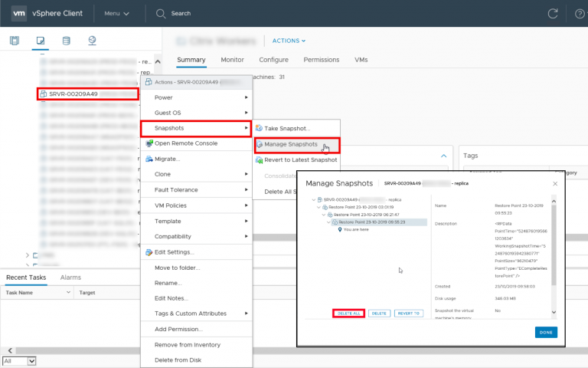The height and width of the screenshot is (368, 588).
Task: Click the REVERT TO button
Action: point(409,314)
